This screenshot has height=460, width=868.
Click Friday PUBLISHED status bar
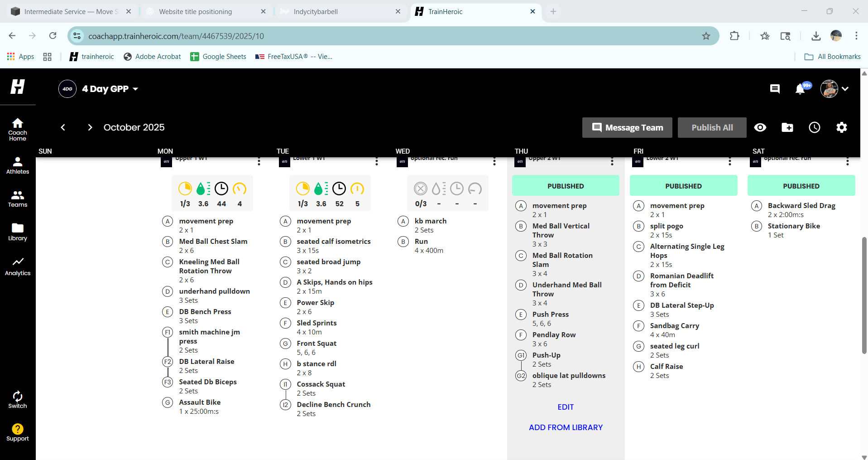click(683, 186)
